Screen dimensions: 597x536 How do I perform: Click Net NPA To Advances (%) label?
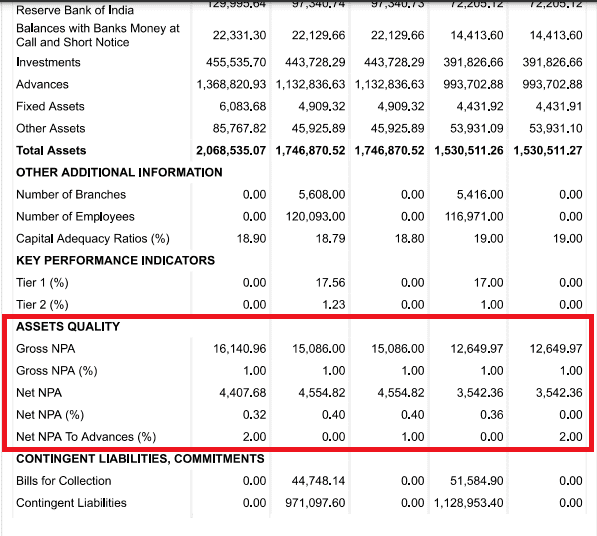tap(86, 437)
